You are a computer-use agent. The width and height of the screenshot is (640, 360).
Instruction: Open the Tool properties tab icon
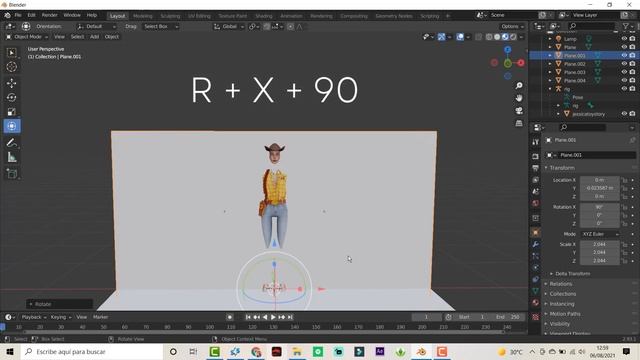tap(536, 142)
